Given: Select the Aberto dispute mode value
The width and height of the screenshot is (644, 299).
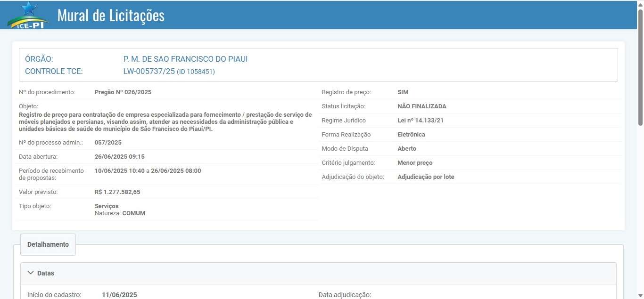Looking at the screenshot, I should click(407, 149).
